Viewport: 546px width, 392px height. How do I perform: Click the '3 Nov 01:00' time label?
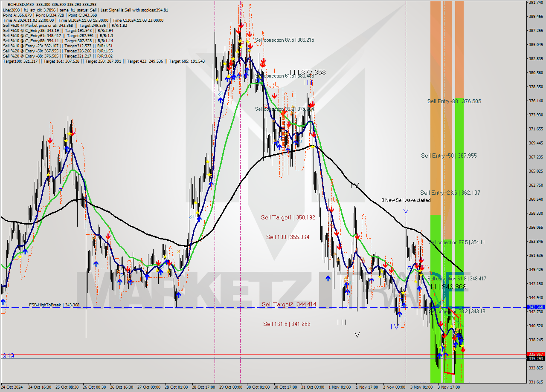coord(421,387)
